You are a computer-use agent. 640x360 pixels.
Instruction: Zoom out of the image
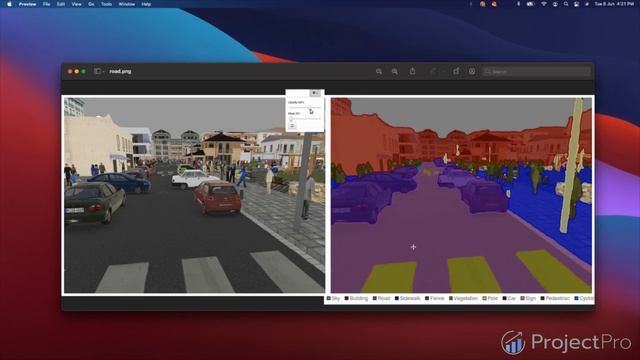click(379, 71)
